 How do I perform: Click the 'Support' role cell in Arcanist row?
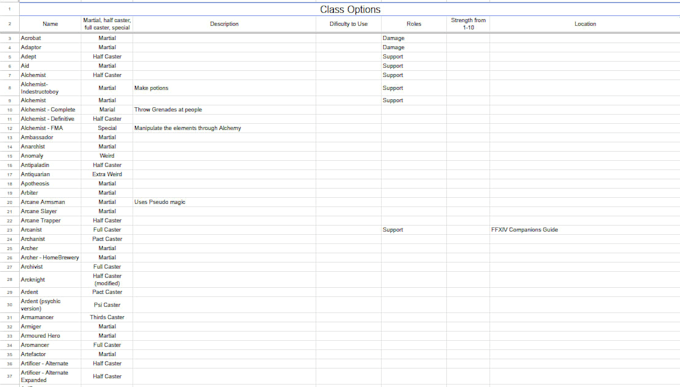(x=414, y=230)
